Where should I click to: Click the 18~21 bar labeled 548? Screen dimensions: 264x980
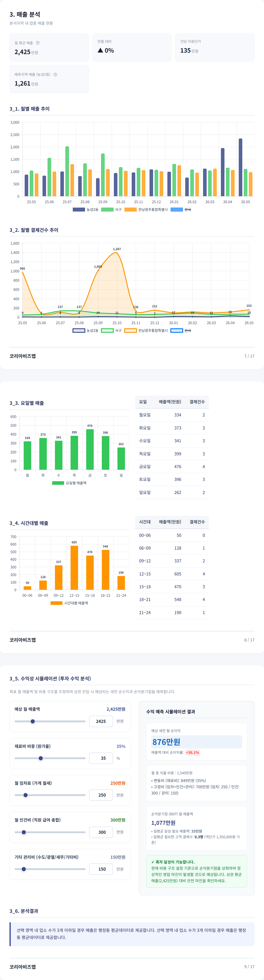point(105,570)
